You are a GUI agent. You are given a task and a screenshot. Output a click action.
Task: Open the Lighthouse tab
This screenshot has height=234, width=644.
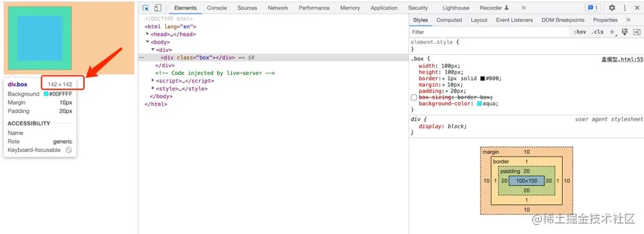tap(456, 8)
